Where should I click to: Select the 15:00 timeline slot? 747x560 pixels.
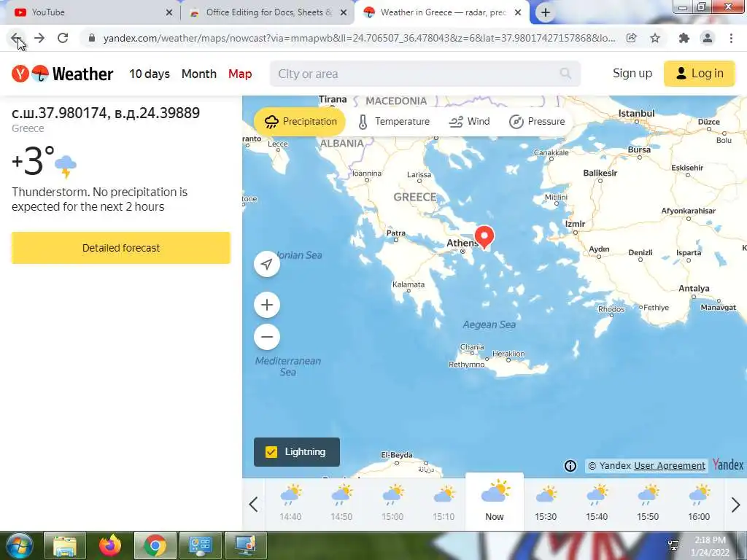click(392, 503)
